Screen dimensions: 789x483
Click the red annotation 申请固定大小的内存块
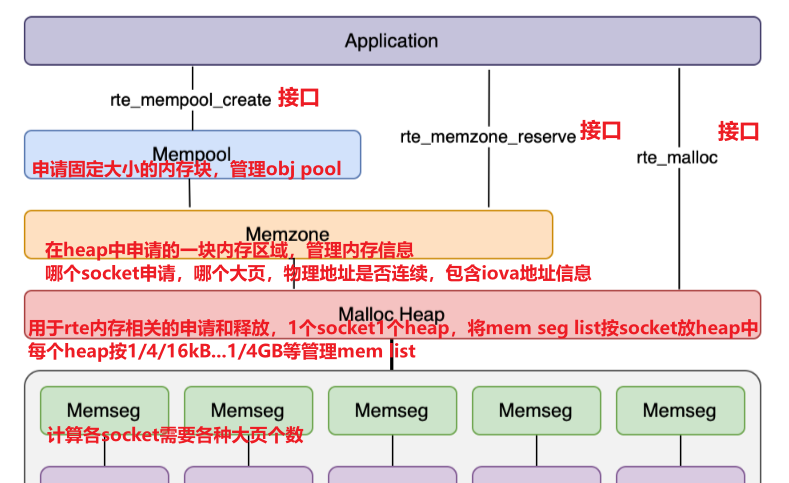click(x=121, y=169)
